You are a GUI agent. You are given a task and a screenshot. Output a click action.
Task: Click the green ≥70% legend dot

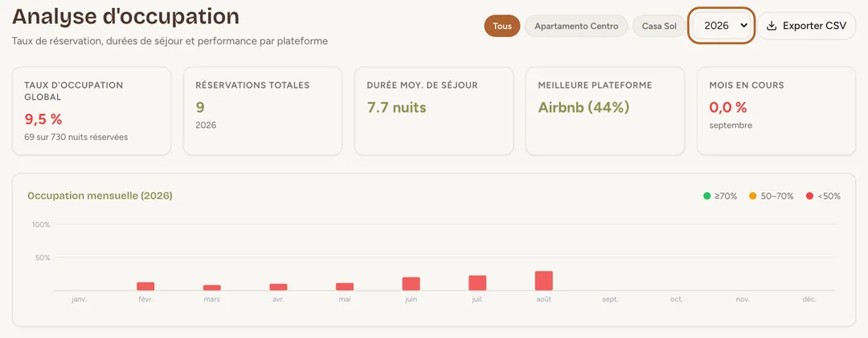pos(707,196)
